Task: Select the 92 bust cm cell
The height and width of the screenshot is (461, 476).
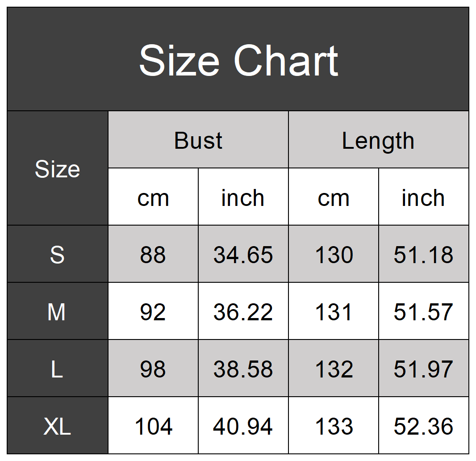Action: click(x=153, y=312)
